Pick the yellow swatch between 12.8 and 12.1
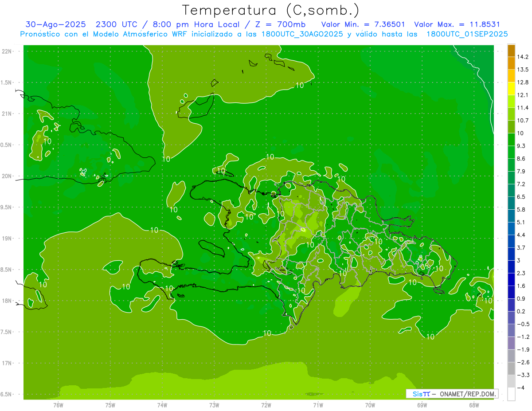The image size is (532, 411). click(511, 89)
